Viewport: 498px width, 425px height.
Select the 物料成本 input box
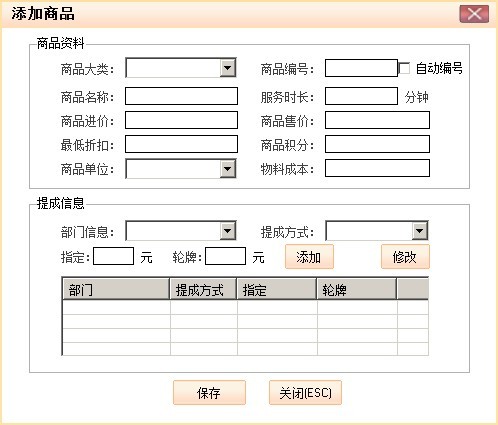pos(377,168)
